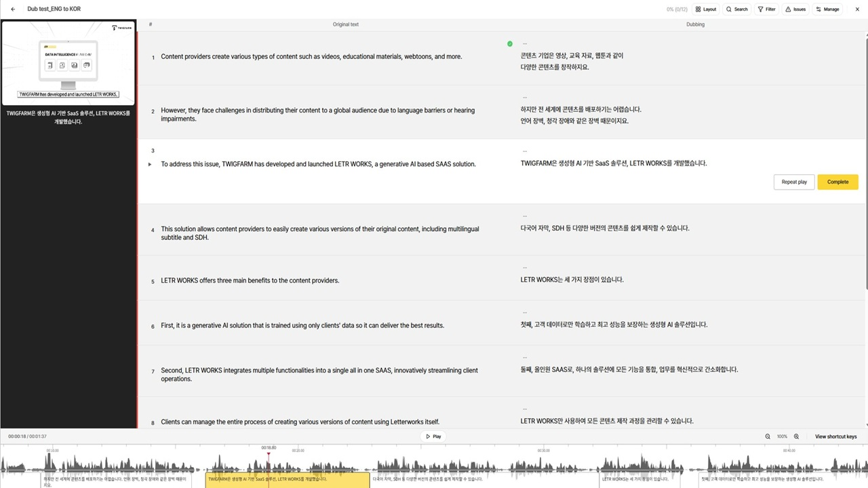This screenshot has height=488, width=868.
Task: Open the Layout options
Action: pos(706,9)
